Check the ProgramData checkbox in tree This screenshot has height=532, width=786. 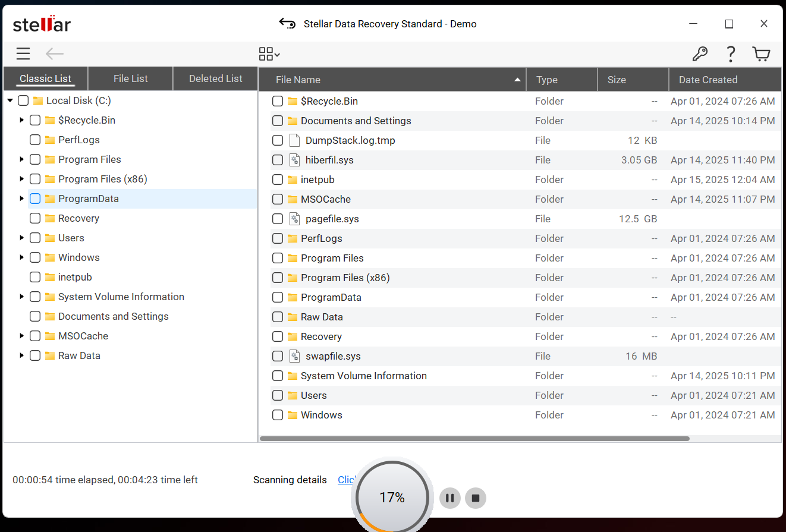click(35, 199)
